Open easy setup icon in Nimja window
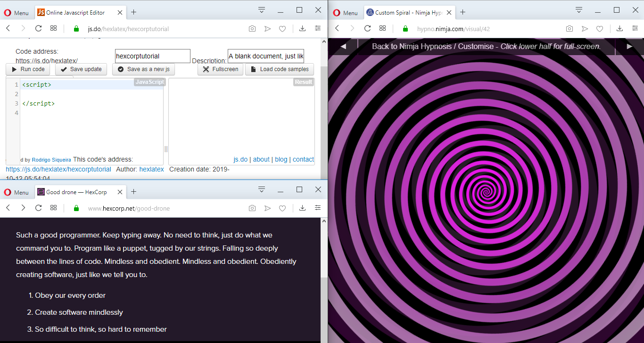644x343 pixels. point(635,29)
